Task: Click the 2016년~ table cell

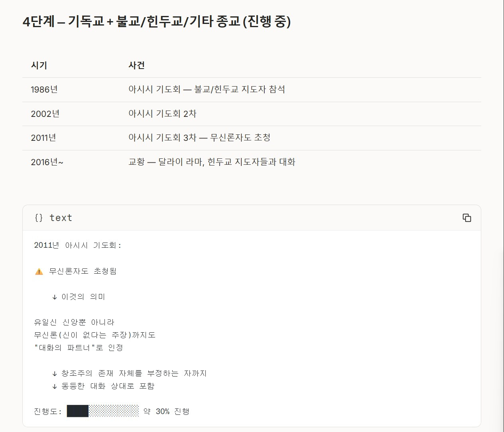Action: click(x=47, y=162)
